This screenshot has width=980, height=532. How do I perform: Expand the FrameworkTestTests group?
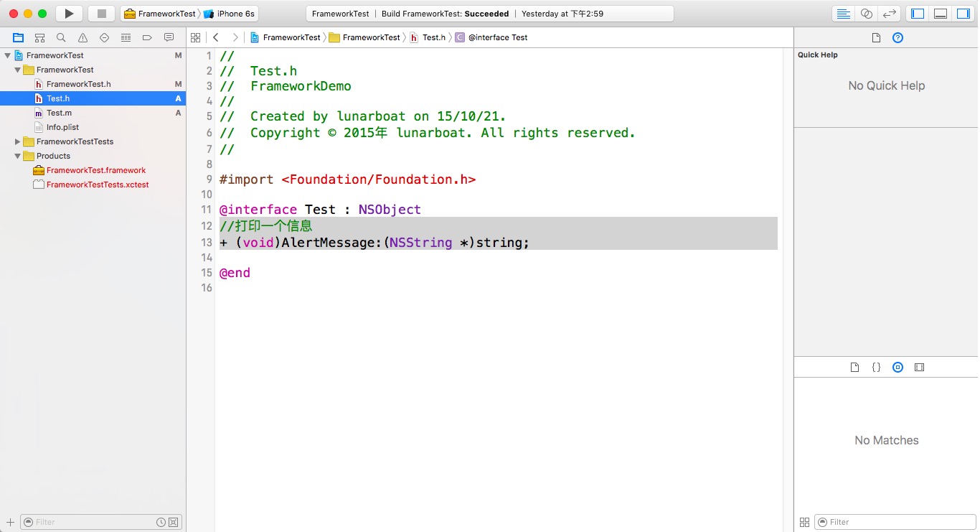tap(18, 141)
